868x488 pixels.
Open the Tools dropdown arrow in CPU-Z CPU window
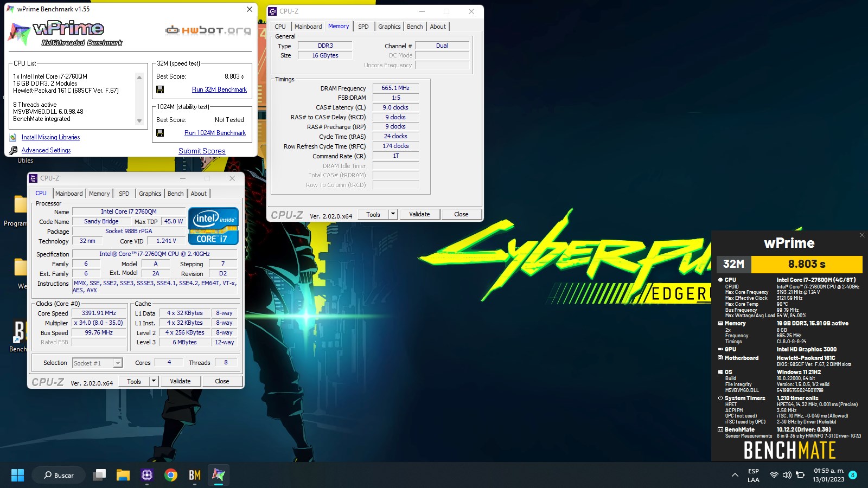tap(154, 381)
